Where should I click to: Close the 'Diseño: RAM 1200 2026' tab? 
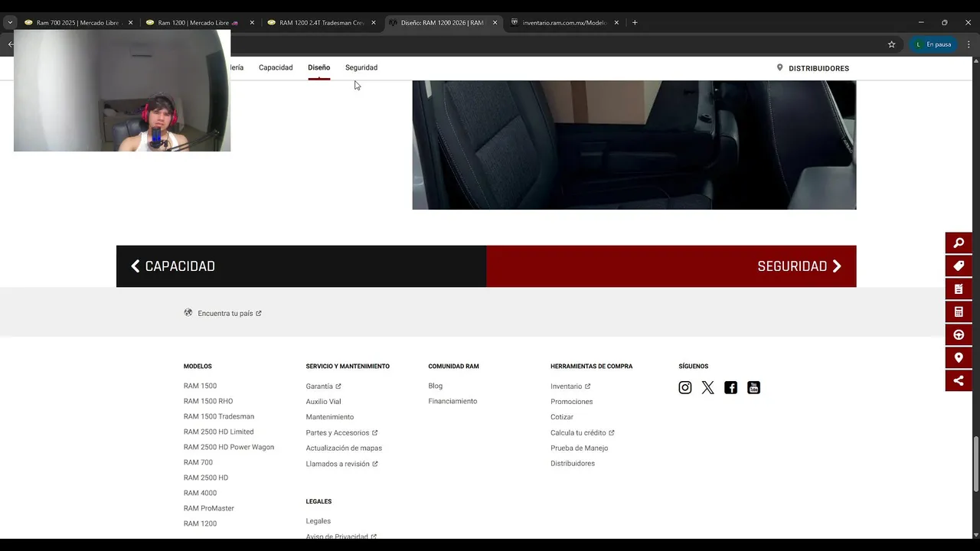[495, 22]
